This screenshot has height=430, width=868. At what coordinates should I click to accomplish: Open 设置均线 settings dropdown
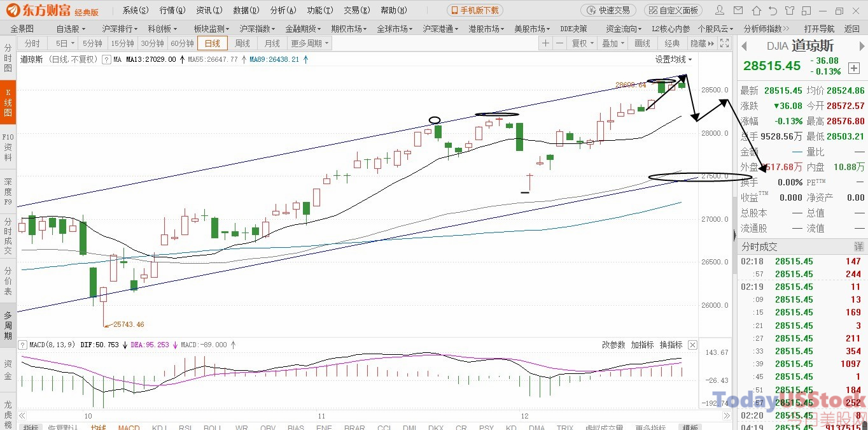coord(674,59)
